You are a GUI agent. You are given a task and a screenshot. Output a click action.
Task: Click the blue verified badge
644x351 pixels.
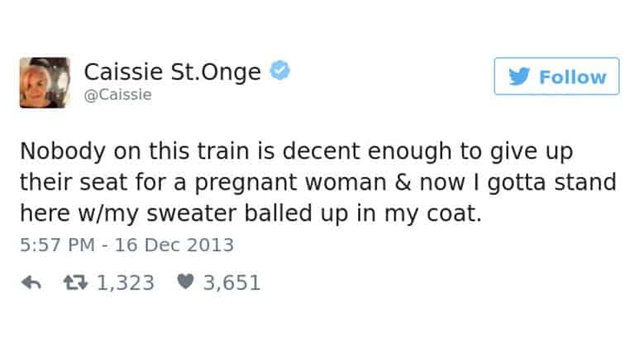281,72
